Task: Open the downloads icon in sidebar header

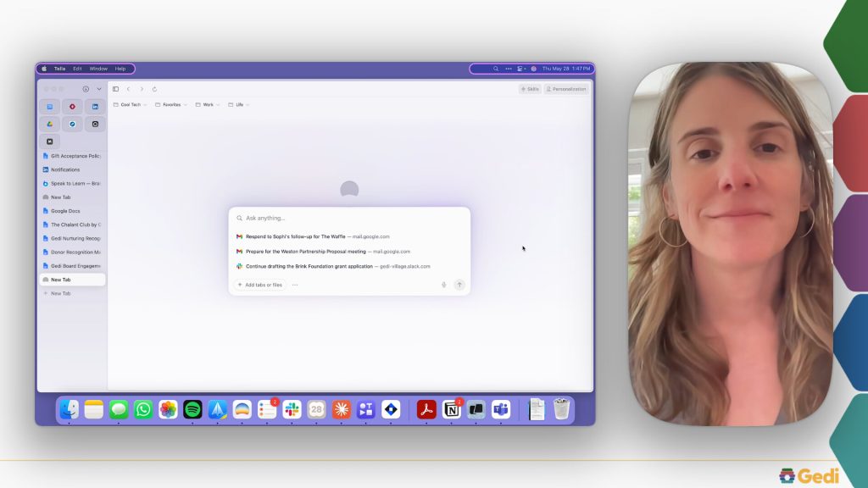Action: pos(86,89)
